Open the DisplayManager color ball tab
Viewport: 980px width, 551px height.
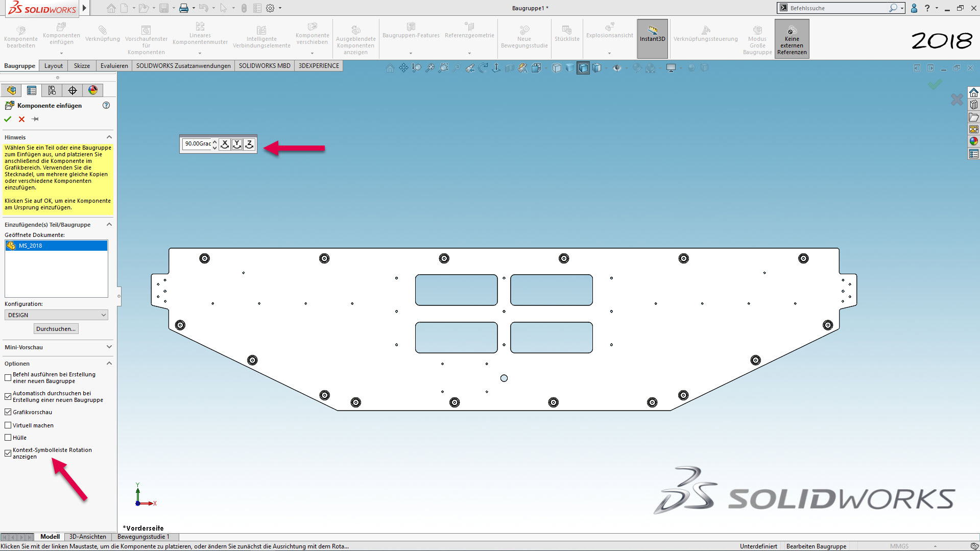[93, 90]
